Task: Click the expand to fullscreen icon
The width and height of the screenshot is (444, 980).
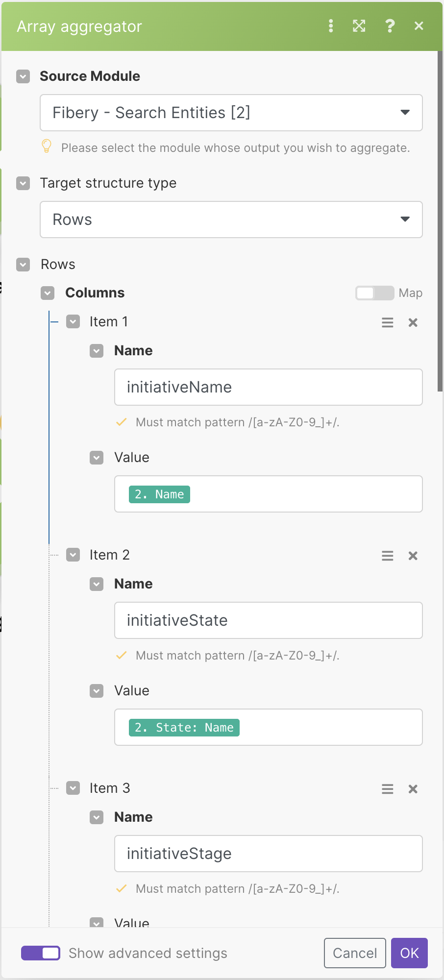Action: (359, 26)
